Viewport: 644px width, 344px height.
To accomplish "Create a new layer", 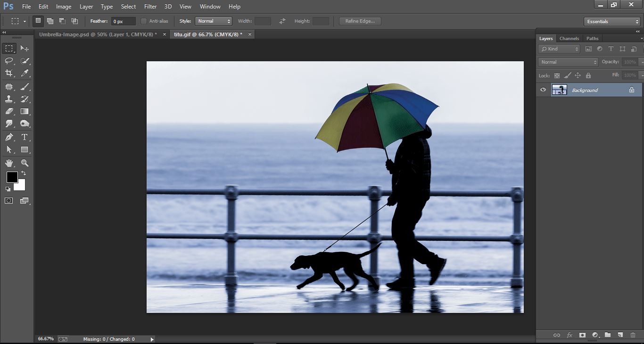I will tap(621, 335).
